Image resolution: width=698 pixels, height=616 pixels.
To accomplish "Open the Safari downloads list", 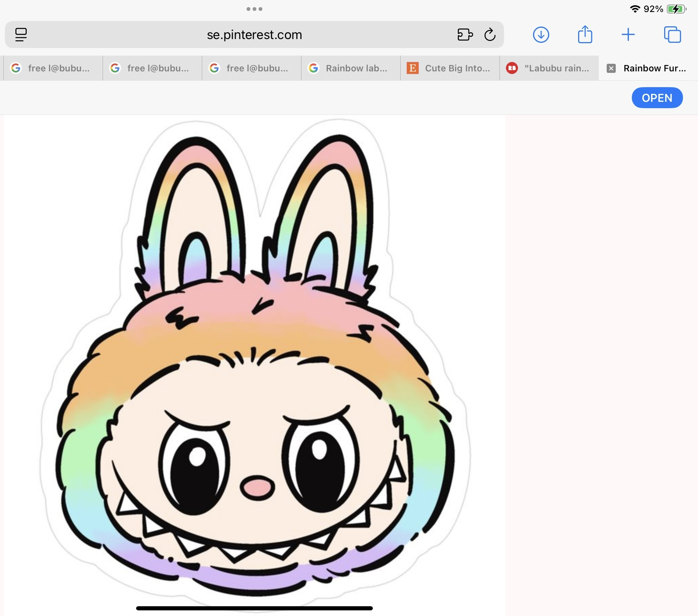I will (x=541, y=35).
